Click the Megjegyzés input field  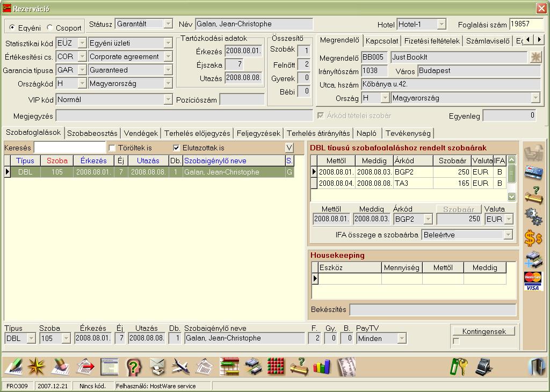(184, 115)
